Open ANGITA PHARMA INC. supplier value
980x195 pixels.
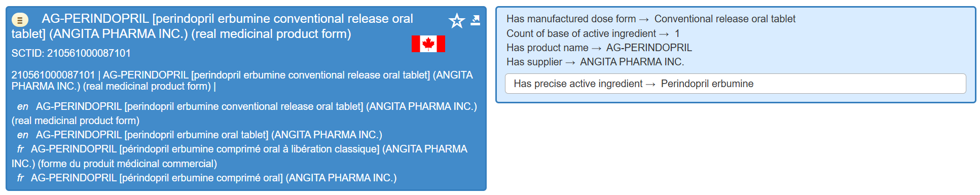point(632,62)
